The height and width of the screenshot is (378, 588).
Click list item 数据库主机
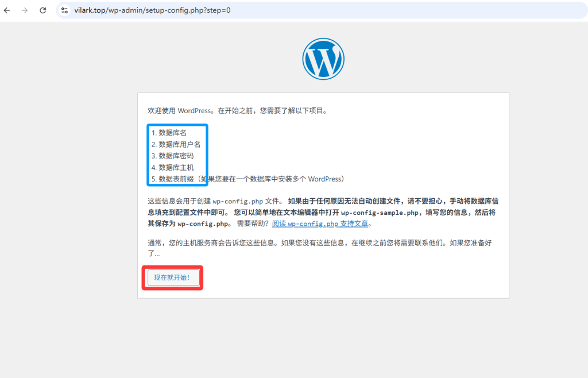pyautogui.click(x=172, y=167)
